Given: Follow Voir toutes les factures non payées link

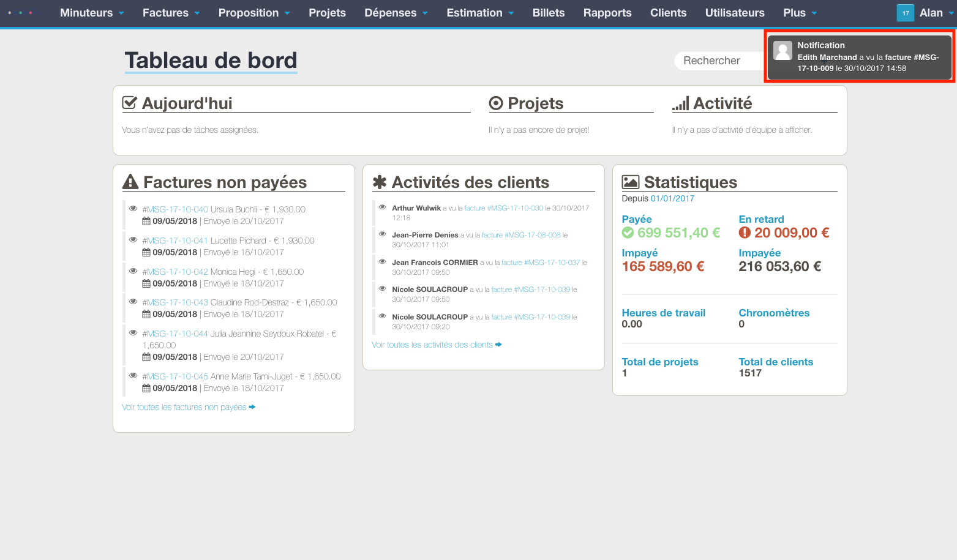Looking at the screenshot, I should 184,407.
